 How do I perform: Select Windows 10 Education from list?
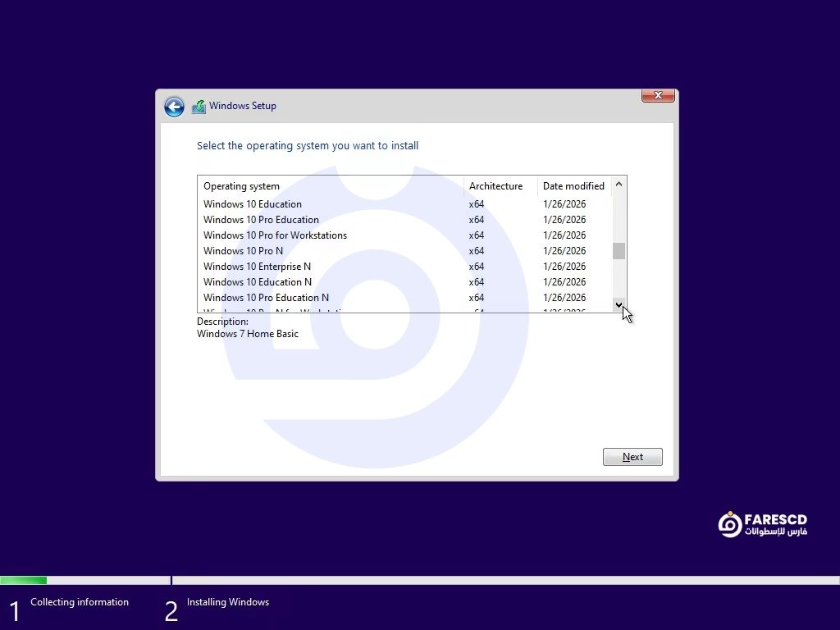pos(253,204)
